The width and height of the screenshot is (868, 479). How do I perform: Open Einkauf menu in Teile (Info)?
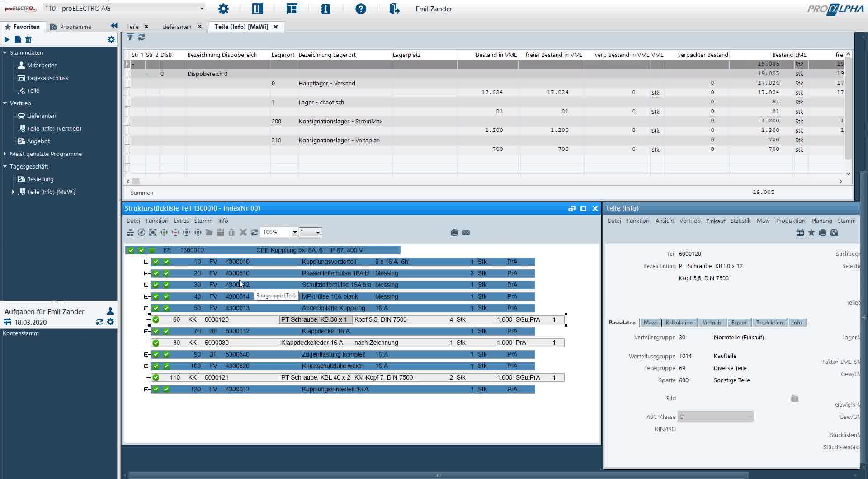[716, 221]
